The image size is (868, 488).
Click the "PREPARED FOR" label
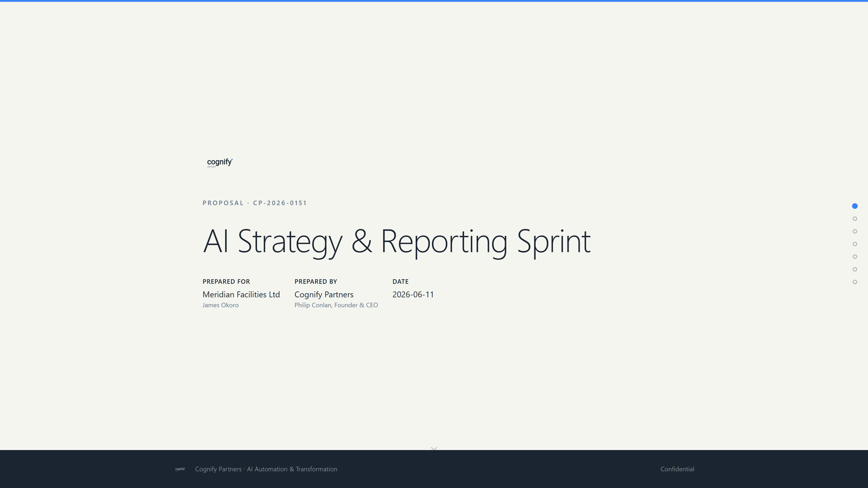click(226, 282)
